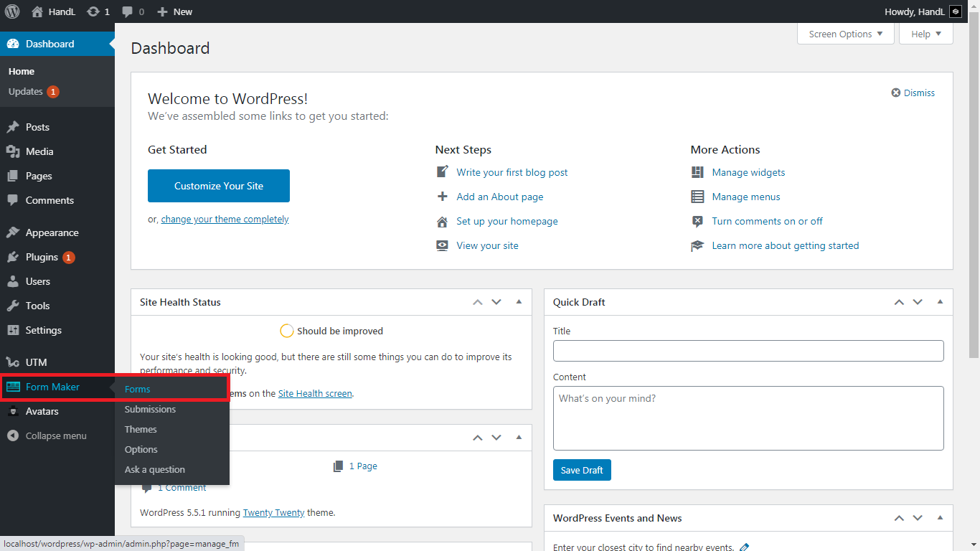Select Submissions from Form Maker submenu
The image size is (980, 551).
click(x=150, y=409)
